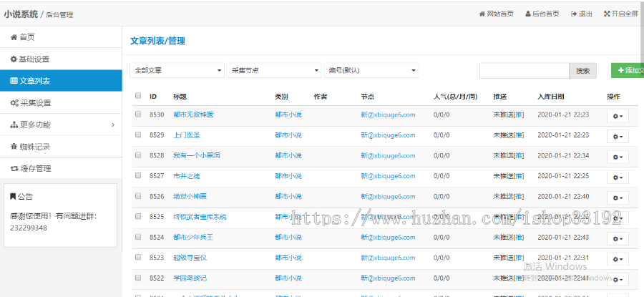Open article 学园岛战记
The width and height of the screenshot is (644, 297).
tap(190, 278)
